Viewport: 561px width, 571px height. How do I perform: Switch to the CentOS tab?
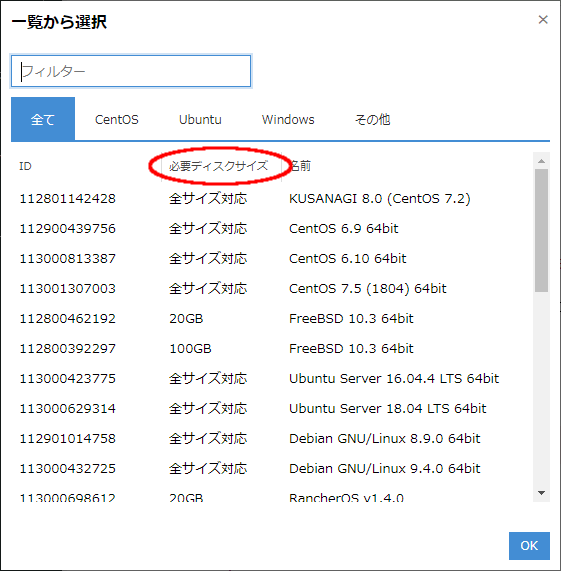[x=116, y=119]
